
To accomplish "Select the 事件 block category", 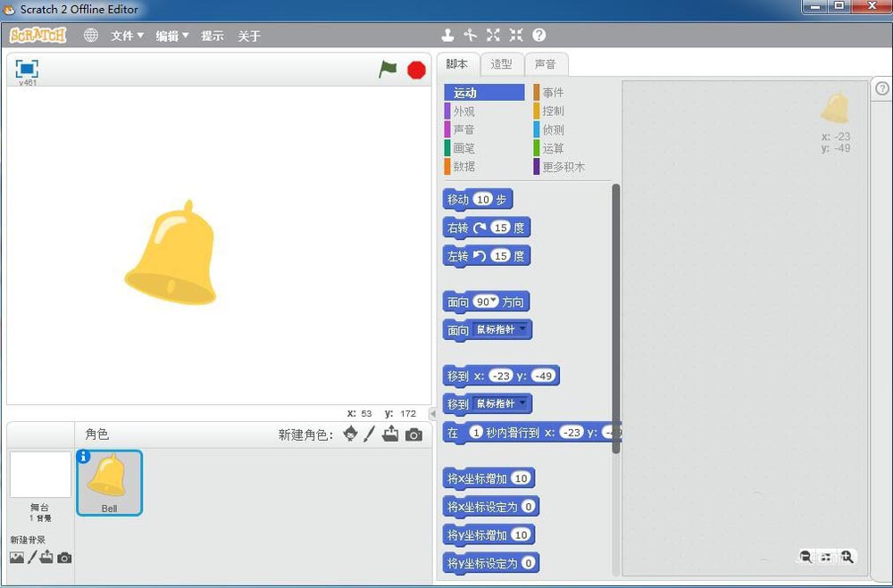I will click(x=553, y=91).
